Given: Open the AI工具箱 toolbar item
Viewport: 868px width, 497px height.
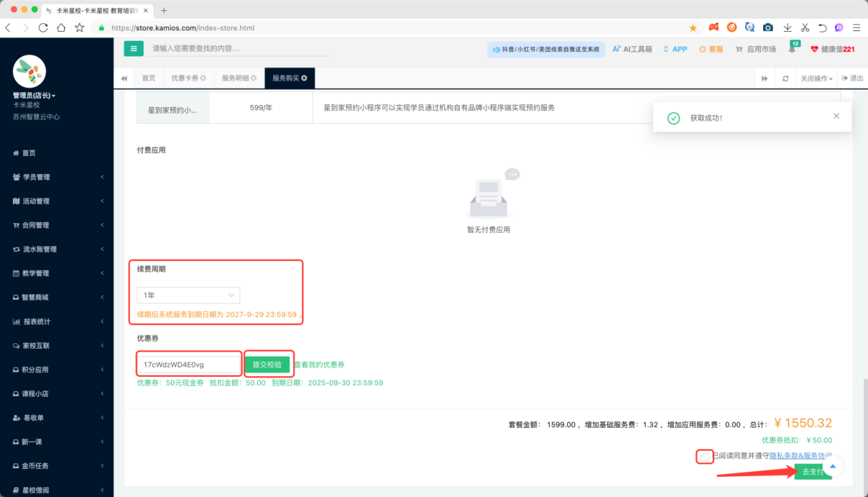Looking at the screenshot, I should click(x=632, y=49).
